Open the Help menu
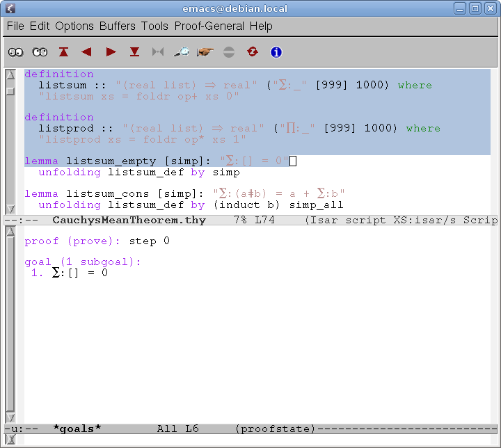The width and height of the screenshot is (501, 448). [262, 26]
